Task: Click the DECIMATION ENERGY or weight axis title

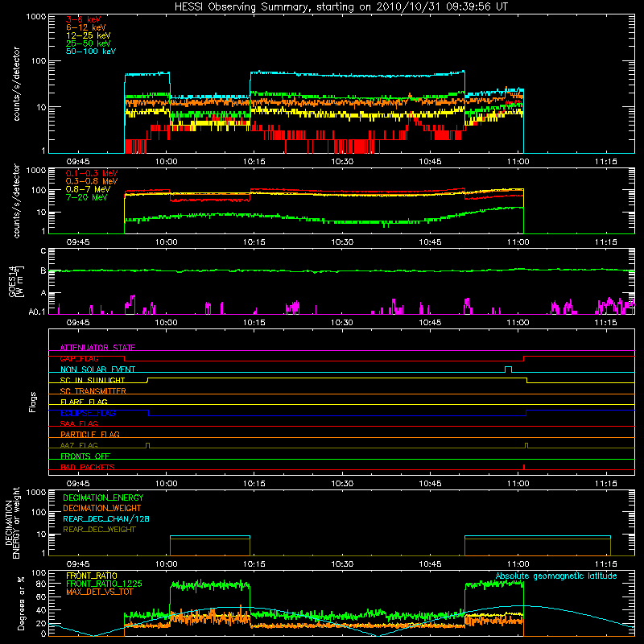Action: [12, 522]
